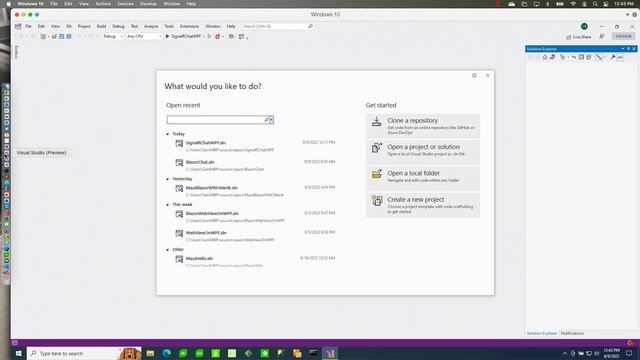Open the signed-in account avatar
This screenshot has width=640, height=360.
[584, 26]
